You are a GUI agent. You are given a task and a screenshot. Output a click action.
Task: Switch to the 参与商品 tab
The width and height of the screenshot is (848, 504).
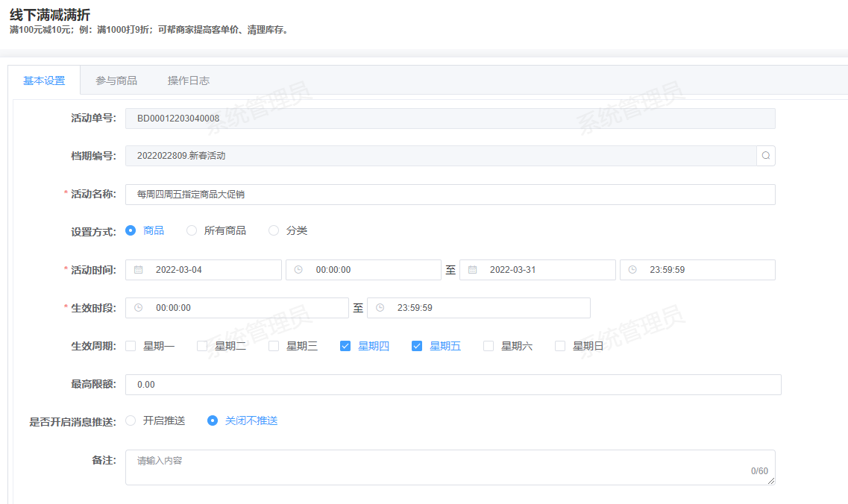point(116,81)
